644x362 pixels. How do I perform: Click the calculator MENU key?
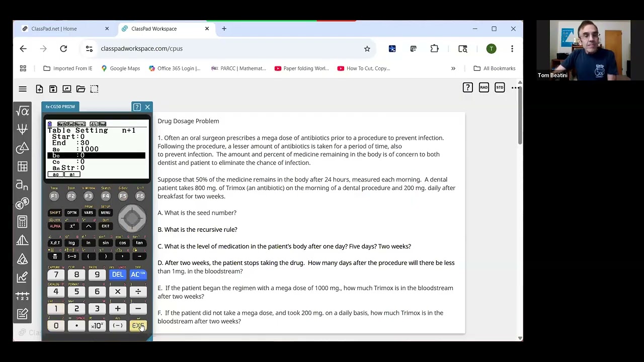coord(105,213)
